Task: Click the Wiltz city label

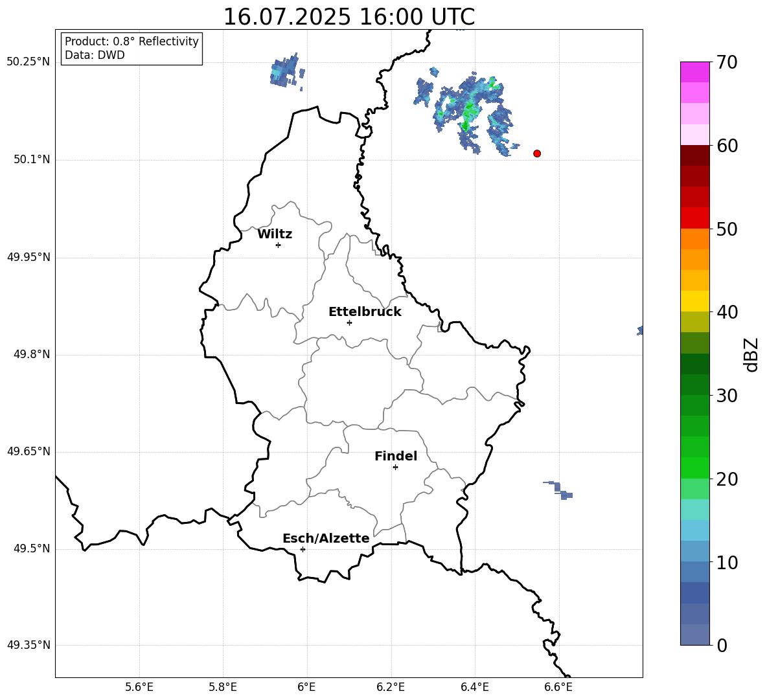Action: pyautogui.click(x=275, y=234)
